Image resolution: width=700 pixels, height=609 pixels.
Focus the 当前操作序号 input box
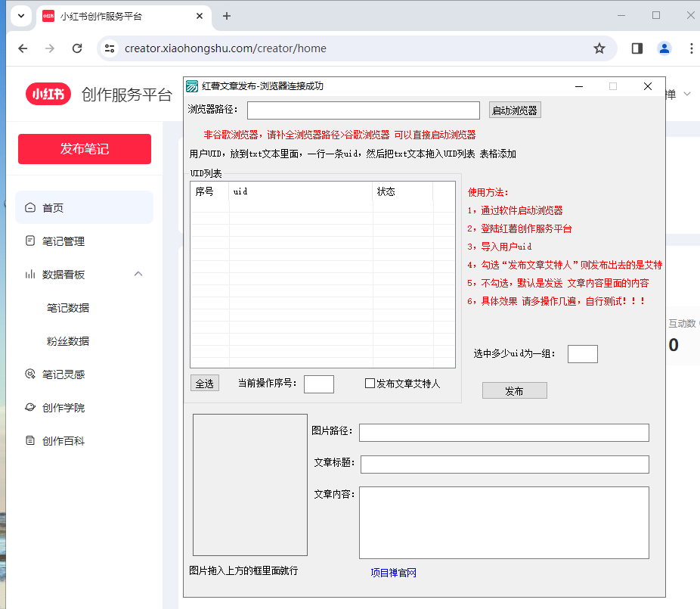319,384
